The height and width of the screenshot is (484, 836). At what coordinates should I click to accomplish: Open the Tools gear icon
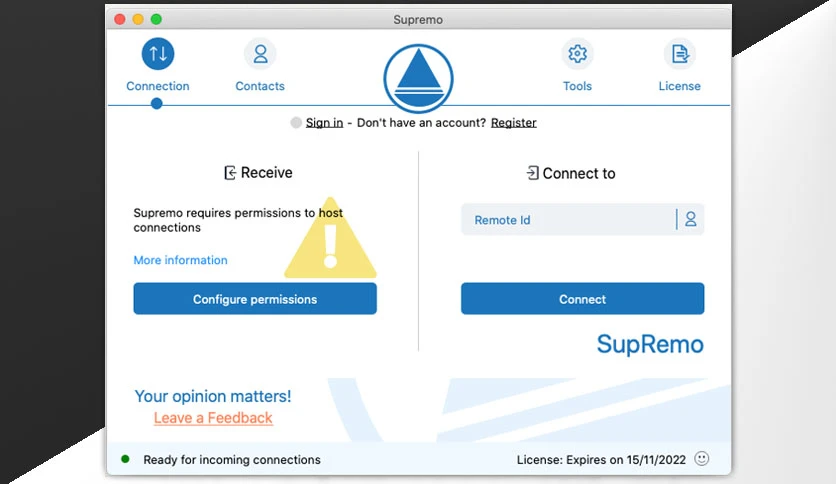(x=577, y=54)
